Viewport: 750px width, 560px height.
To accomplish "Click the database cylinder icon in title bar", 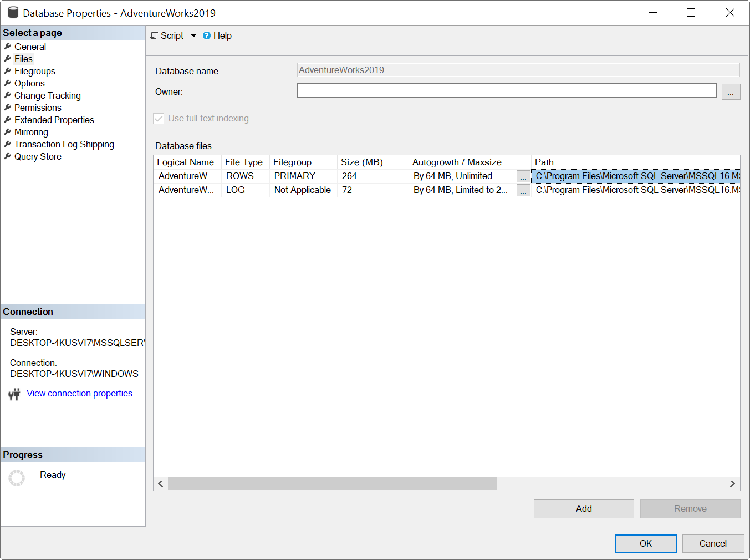I will pos(13,12).
